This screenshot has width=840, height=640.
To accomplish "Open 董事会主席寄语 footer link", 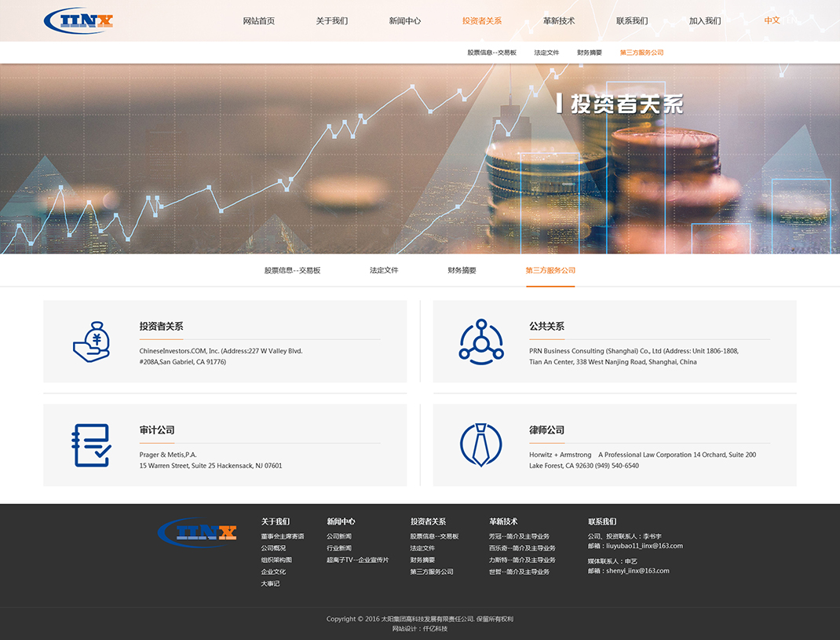I will pyautogui.click(x=283, y=536).
